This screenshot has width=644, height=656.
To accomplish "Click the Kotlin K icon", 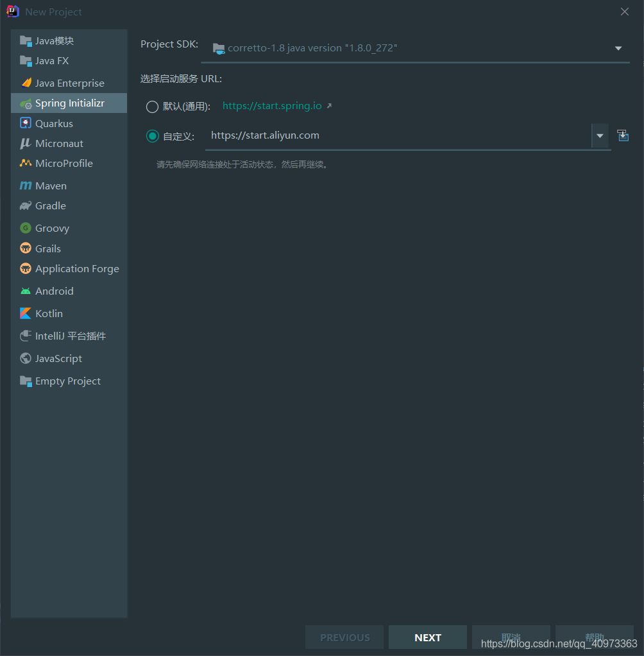I will pyautogui.click(x=26, y=313).
